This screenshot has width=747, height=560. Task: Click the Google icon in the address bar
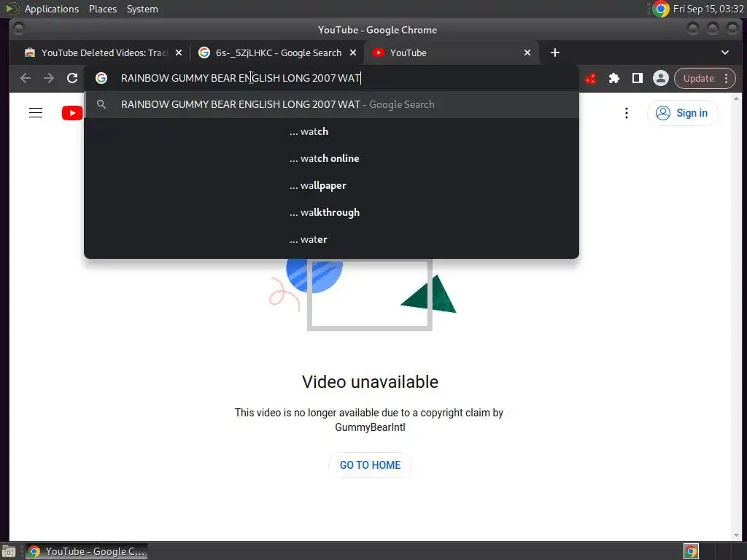101,78
